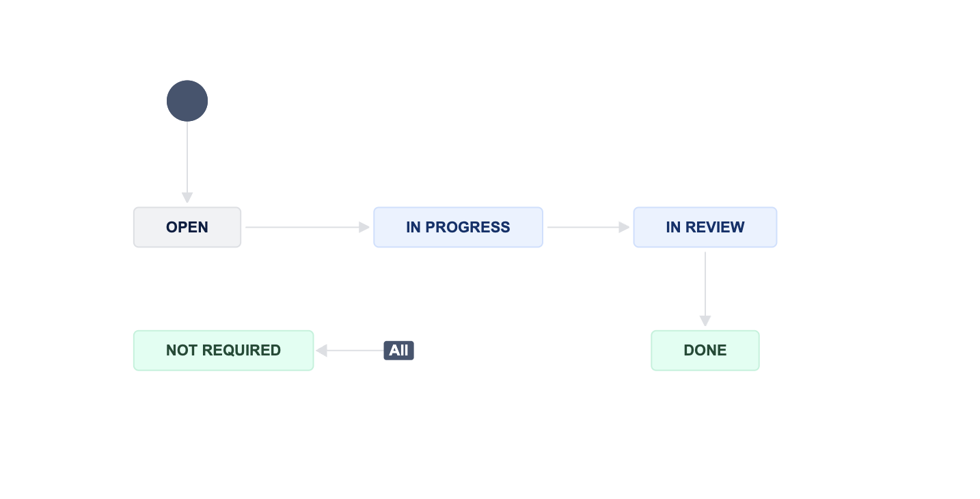Image resolution: width=980 pixels, height=499 pixels.
Task: Select the DONE status node
Action: 705,351
